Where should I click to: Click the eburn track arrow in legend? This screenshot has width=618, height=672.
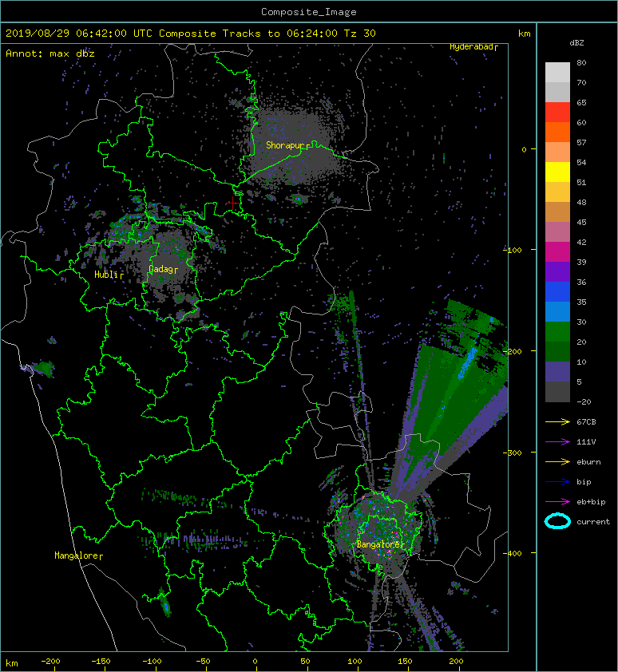coord(557,462)
